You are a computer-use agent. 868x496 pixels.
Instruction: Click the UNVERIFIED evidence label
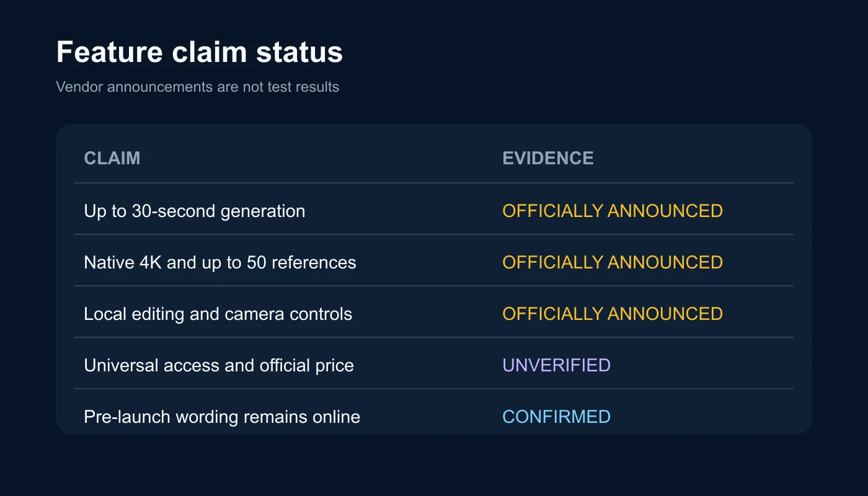pos(556,365)
